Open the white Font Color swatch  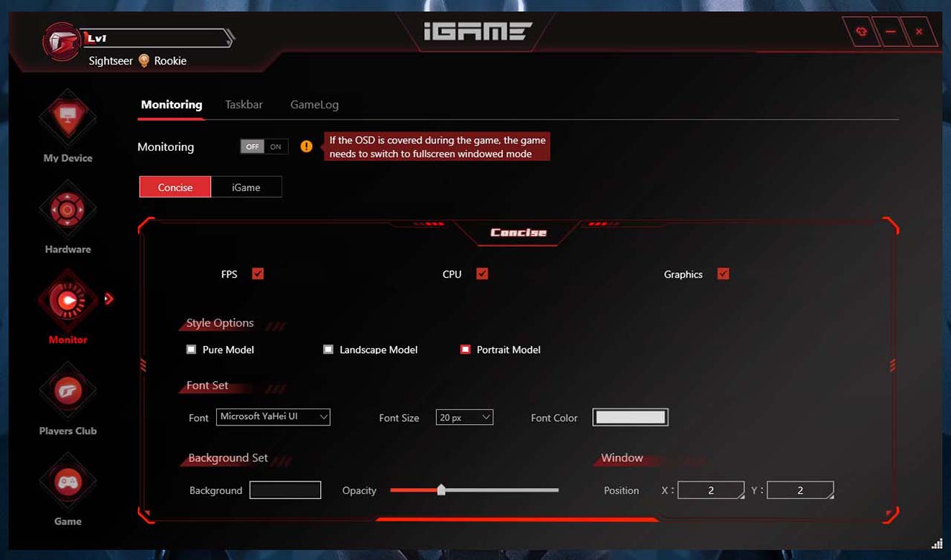coord(630,417)
